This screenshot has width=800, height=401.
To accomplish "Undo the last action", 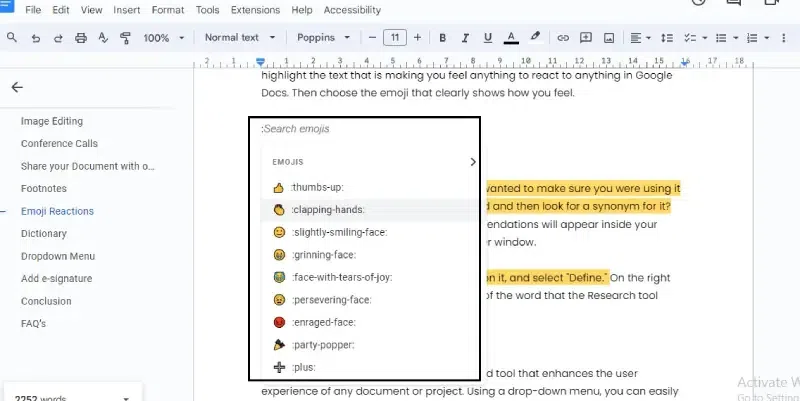I will 35,38.
